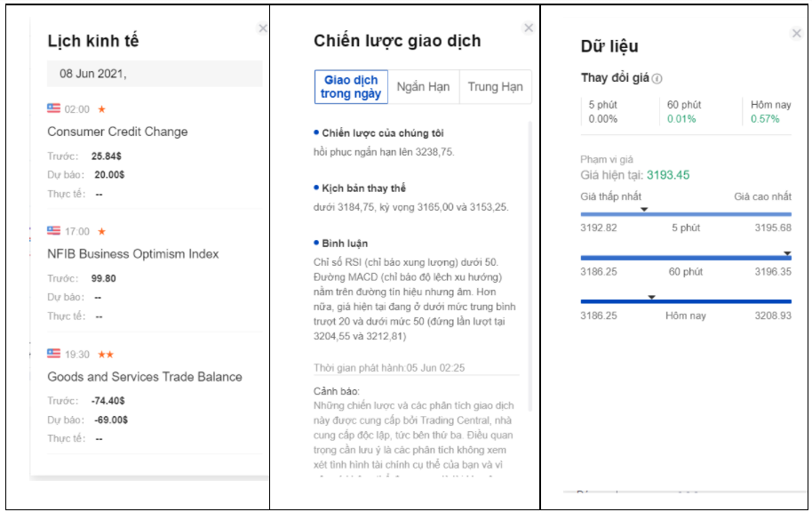812x512 pixels.
Task: Close the Lịch kinh tế panel
Action: [262, 28]
